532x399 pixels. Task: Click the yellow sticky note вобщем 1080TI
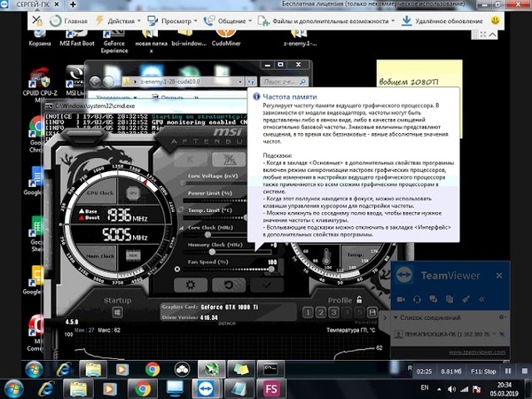tap(419, 74)
